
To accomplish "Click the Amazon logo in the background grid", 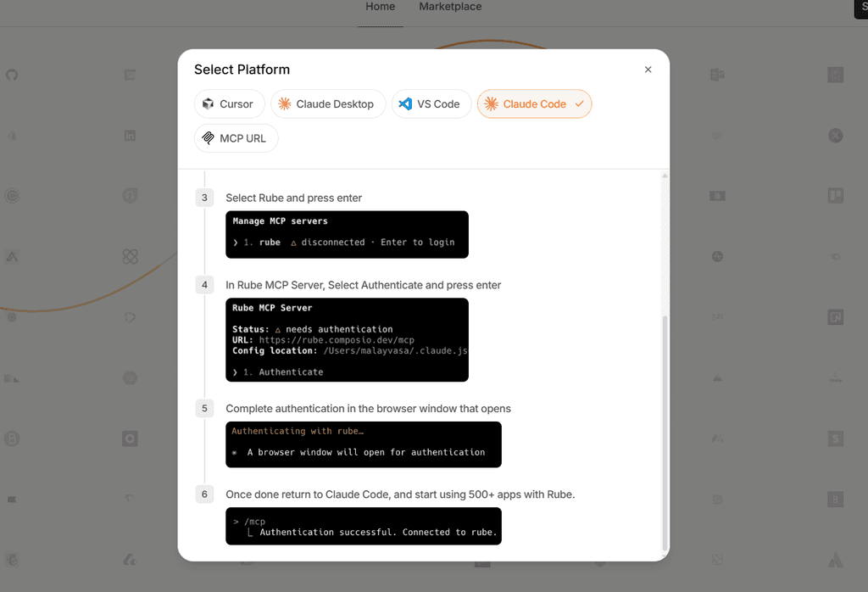I will (x=717, y=196).
